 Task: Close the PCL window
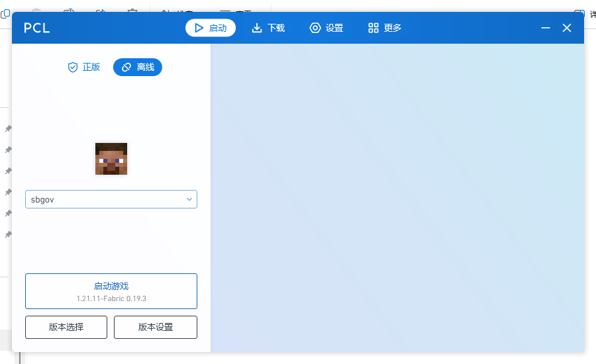[567, 28]
